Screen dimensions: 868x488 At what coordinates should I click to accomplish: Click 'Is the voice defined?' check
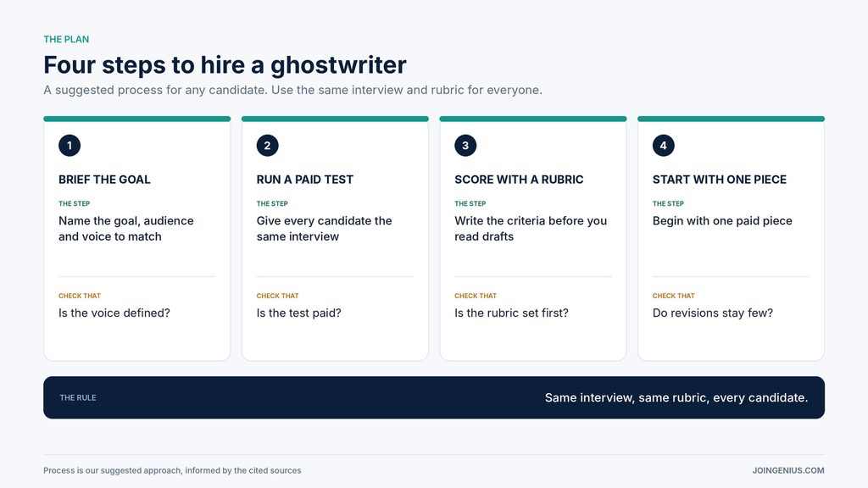click(x=114, y=313)
